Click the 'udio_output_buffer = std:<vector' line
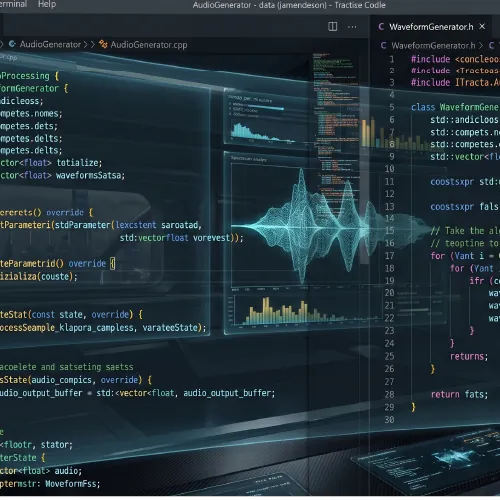 137,393
